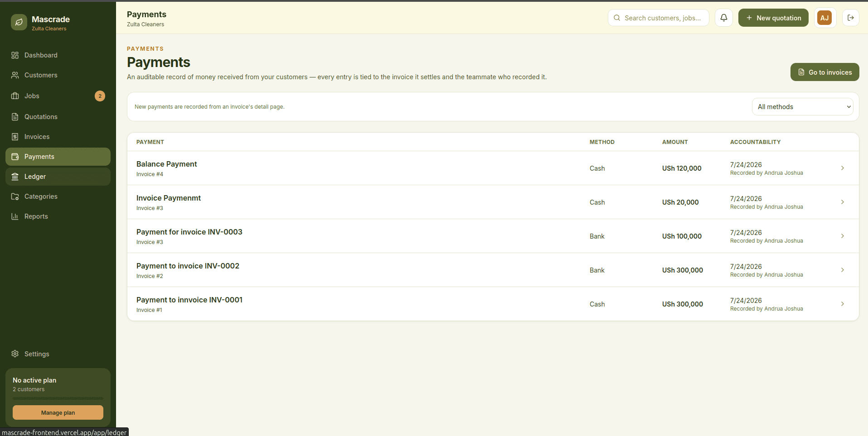Open Payment for invoice INV-0003 chevron

point(843,236)
